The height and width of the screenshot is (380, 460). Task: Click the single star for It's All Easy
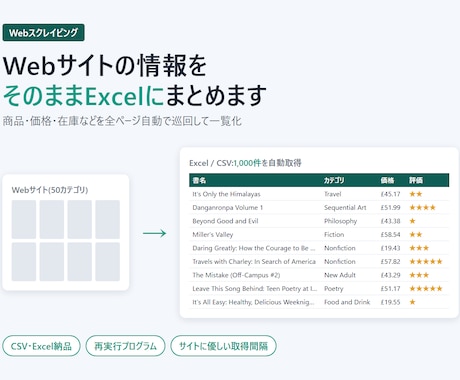(x=412, y=302)
